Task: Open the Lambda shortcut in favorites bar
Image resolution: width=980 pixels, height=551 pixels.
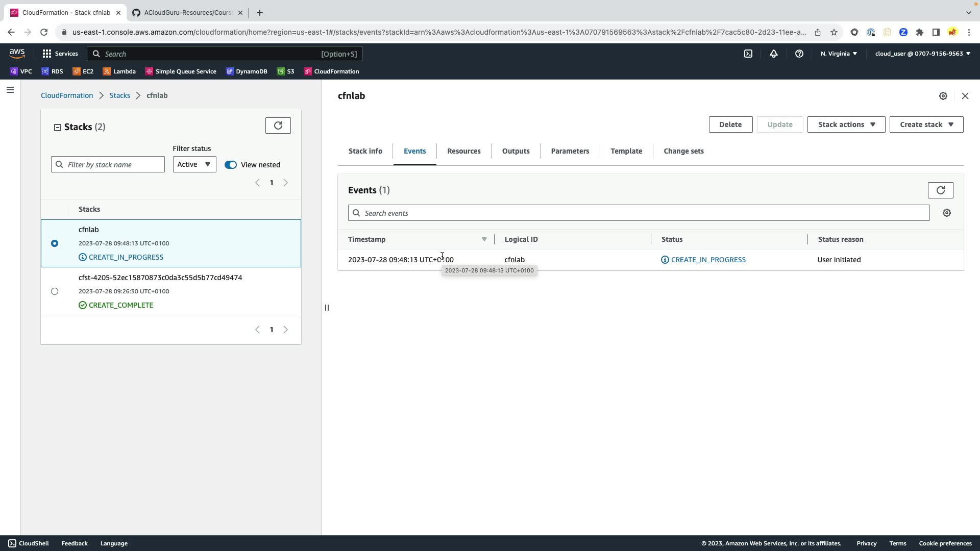Action: (119, 71)
